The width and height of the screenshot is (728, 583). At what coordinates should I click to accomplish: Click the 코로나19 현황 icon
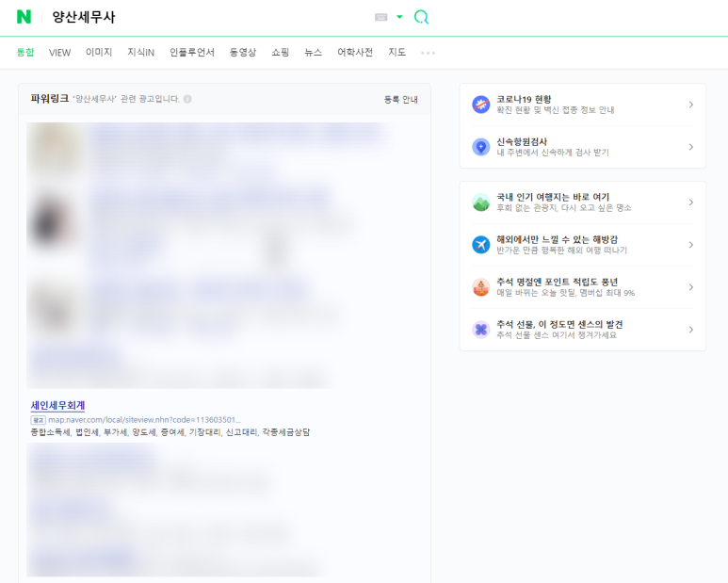(481, 105)
